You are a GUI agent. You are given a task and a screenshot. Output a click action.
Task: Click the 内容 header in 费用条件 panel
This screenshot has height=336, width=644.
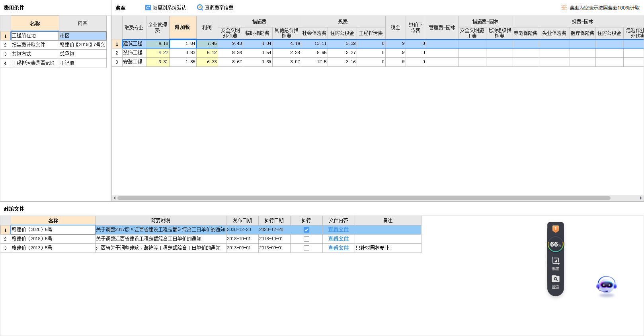(82, 23)
